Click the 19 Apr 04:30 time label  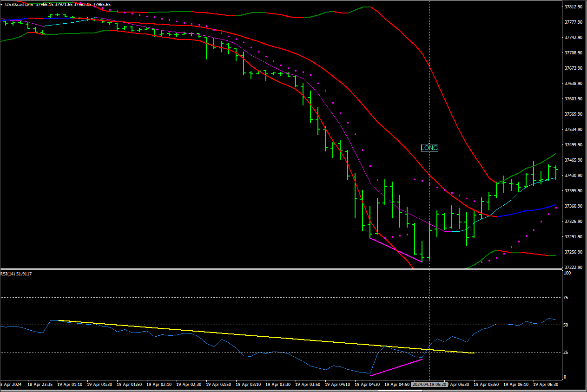coord(367,385)
